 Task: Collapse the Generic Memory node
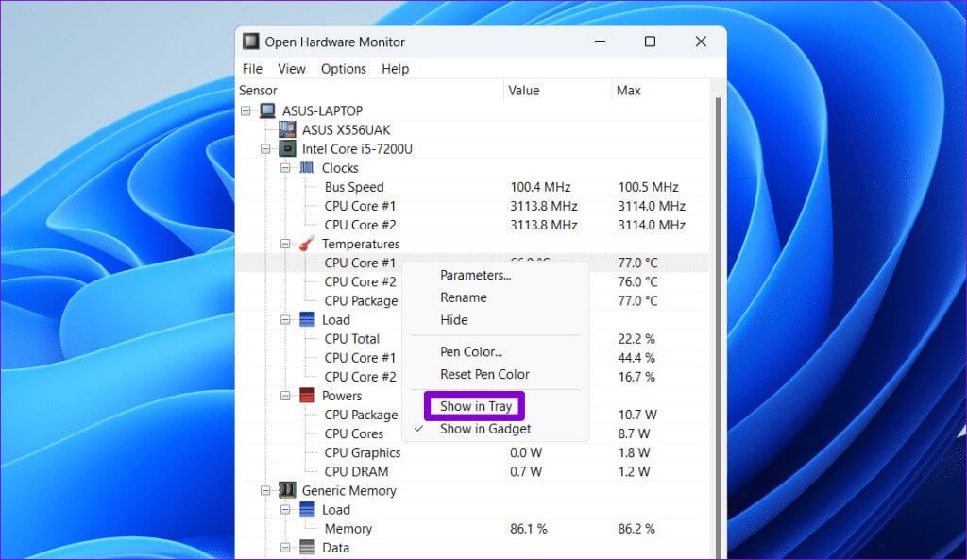point(265,490)
